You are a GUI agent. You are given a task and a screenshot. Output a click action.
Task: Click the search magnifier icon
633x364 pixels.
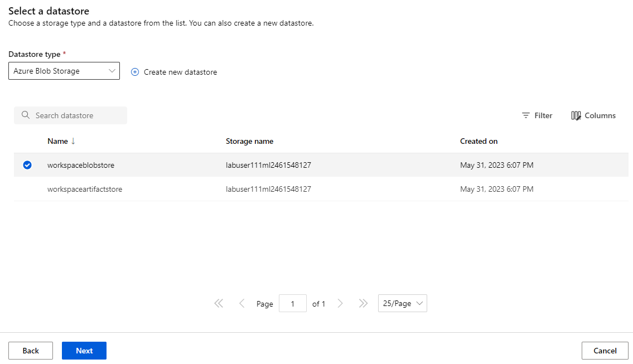click(26, 115)
